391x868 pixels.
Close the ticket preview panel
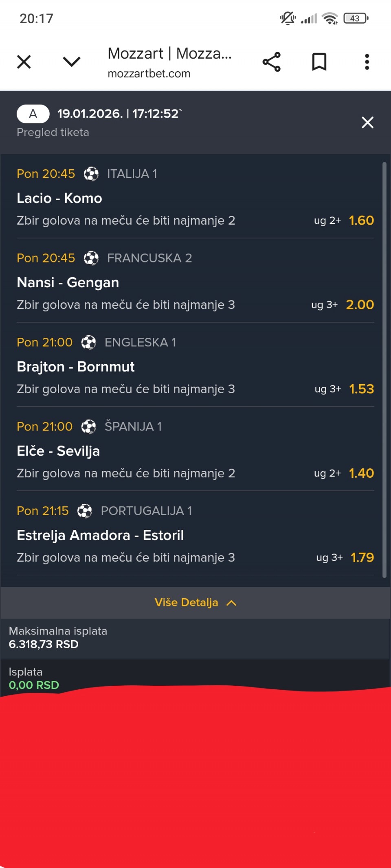367,122
